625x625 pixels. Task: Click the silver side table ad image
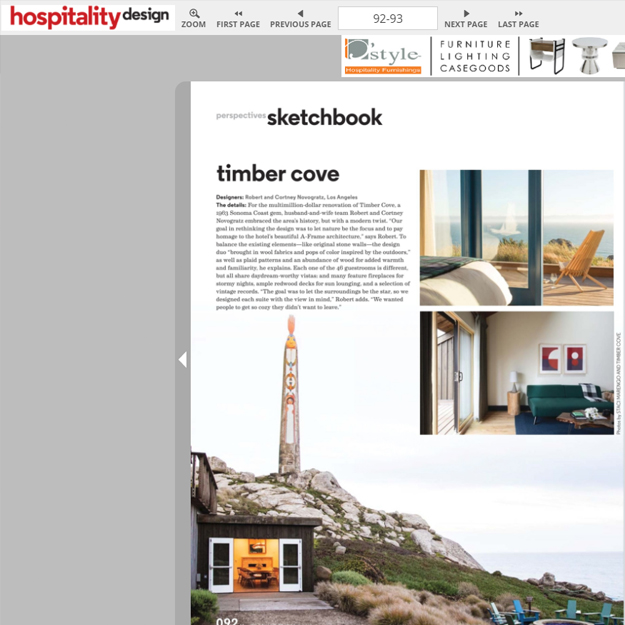pos(590,56)
